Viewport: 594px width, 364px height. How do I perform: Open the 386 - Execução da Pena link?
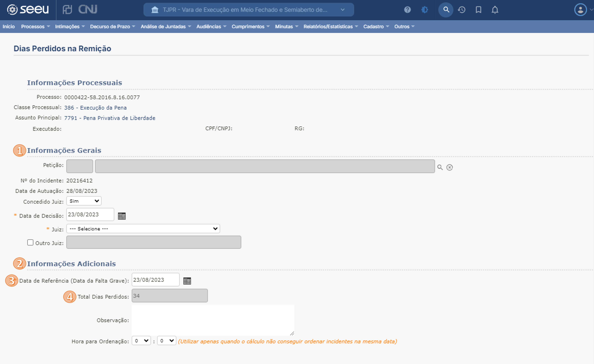pyautogui.click(x=95, y=108)
